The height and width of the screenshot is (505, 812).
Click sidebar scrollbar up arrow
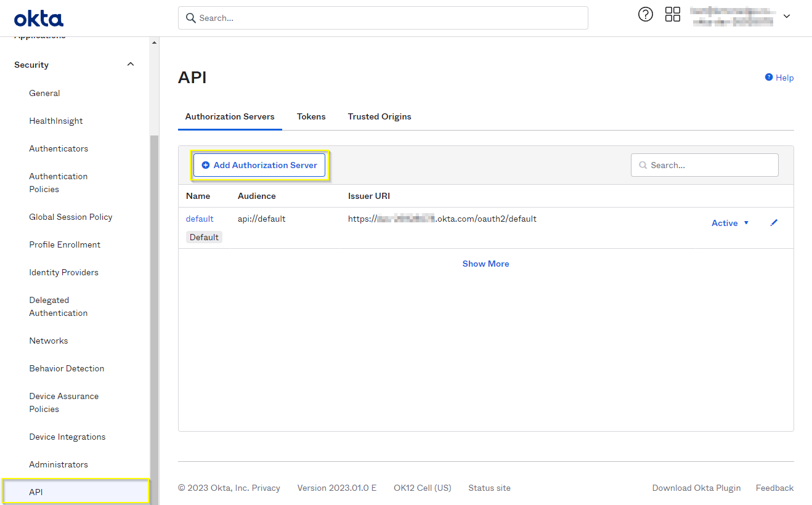pyautogui.click(x=154, y=42)
